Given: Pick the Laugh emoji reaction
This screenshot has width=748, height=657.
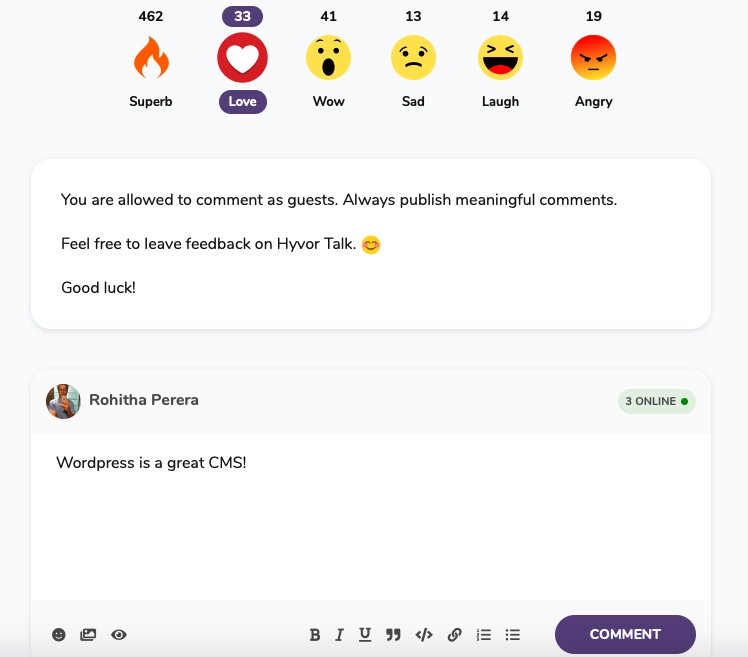Looking at the screenshot, I should click(500, 57).
